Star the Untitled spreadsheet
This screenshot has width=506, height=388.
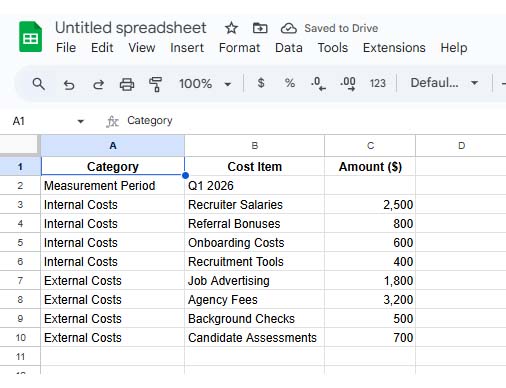pyautogui.click(x=231, y=28)
